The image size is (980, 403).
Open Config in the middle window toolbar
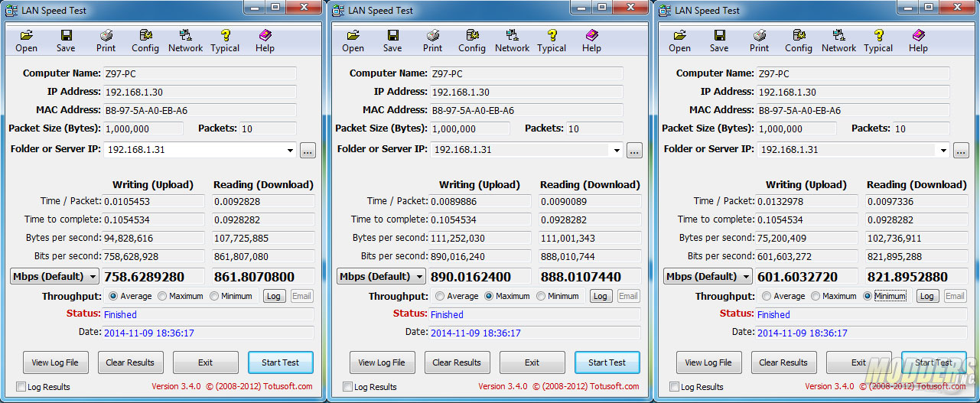[x=472, y=35]
